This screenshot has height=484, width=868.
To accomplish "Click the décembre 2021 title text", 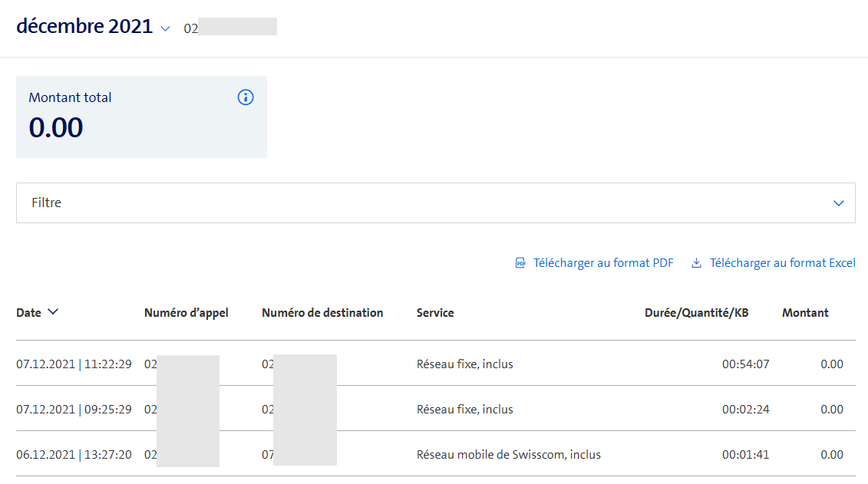I will [84, 26].
